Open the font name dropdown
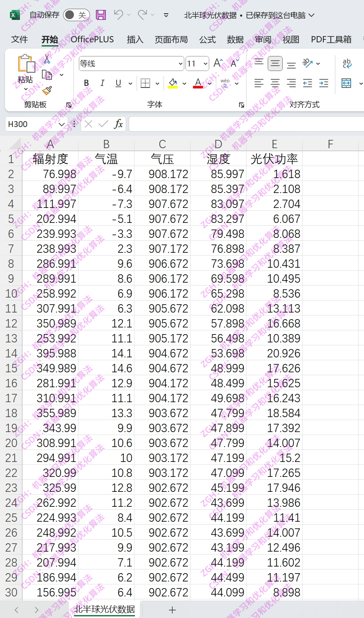 click(x=180, y=64)
